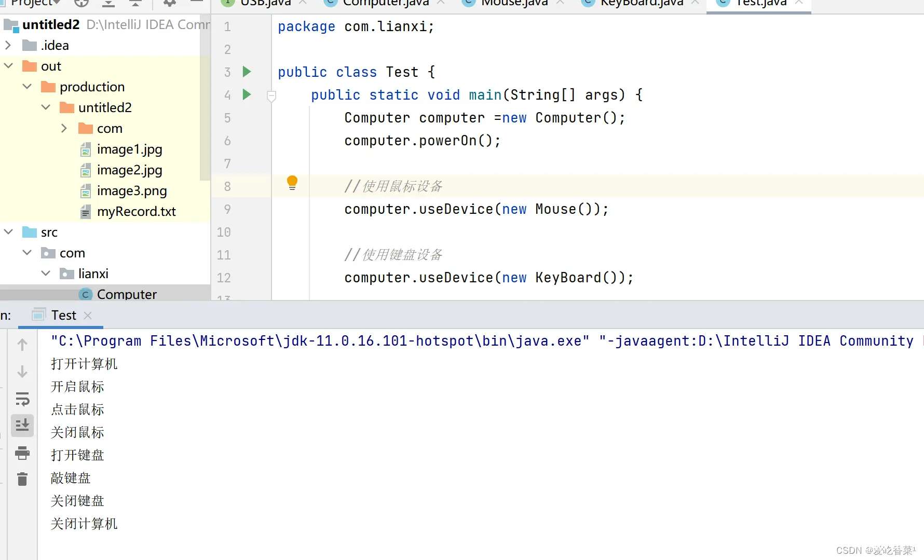This screenshot has width=924, height=560.
Task: Select the lianxi package row
Action: click(x=105, y=274)
